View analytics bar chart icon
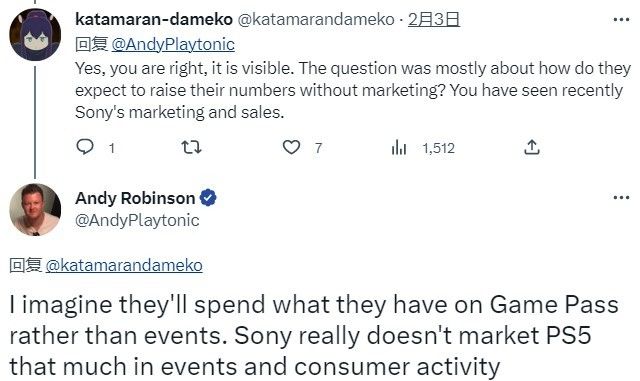This screenshot has height=381, width=640. pyautogui.click(x=399, y=147)
